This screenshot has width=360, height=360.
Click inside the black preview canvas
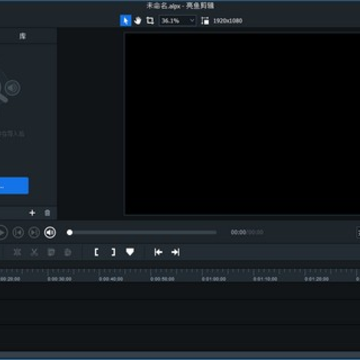242,124
